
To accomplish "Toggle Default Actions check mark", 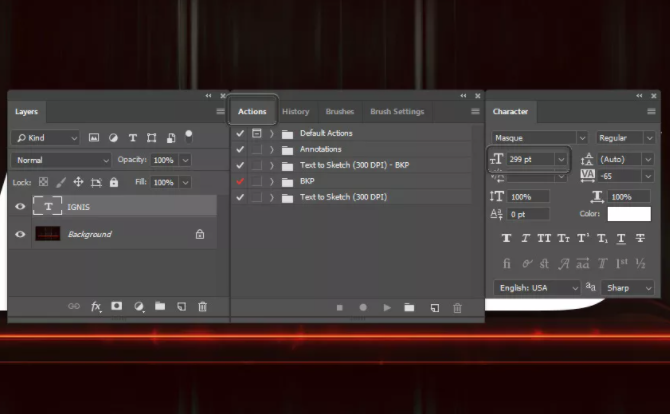I will point(240,133).
